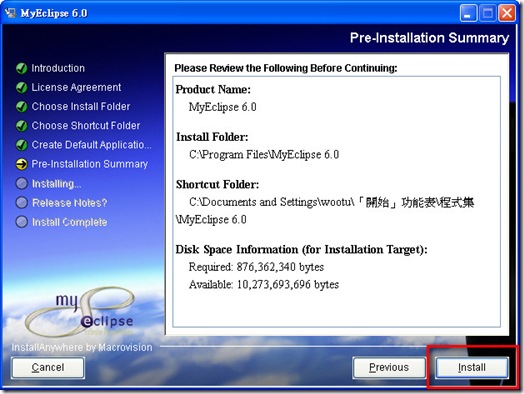524x394 pixels.
Task: Go back with the Previous button
Action: (389, 368)
